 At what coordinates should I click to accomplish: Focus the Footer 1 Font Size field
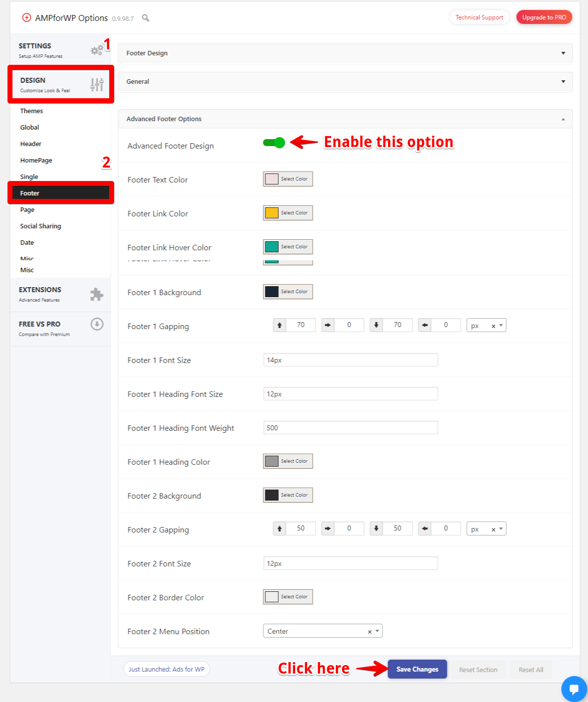351,360
